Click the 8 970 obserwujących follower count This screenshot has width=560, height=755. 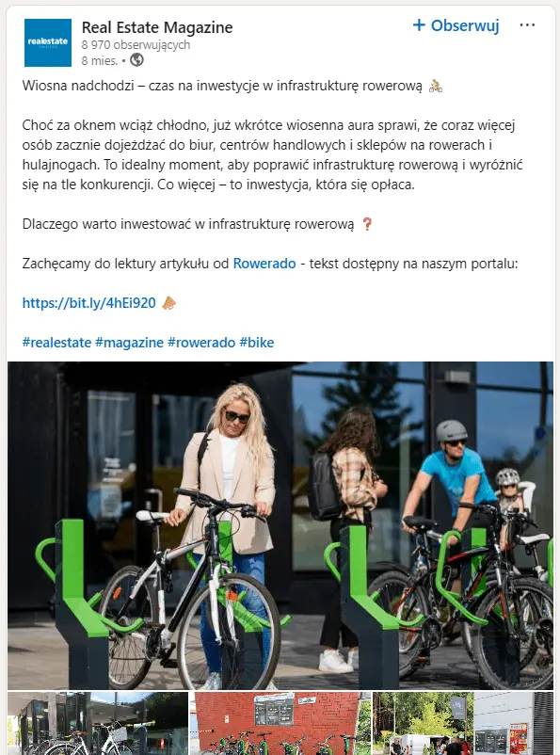click(136, 45)
